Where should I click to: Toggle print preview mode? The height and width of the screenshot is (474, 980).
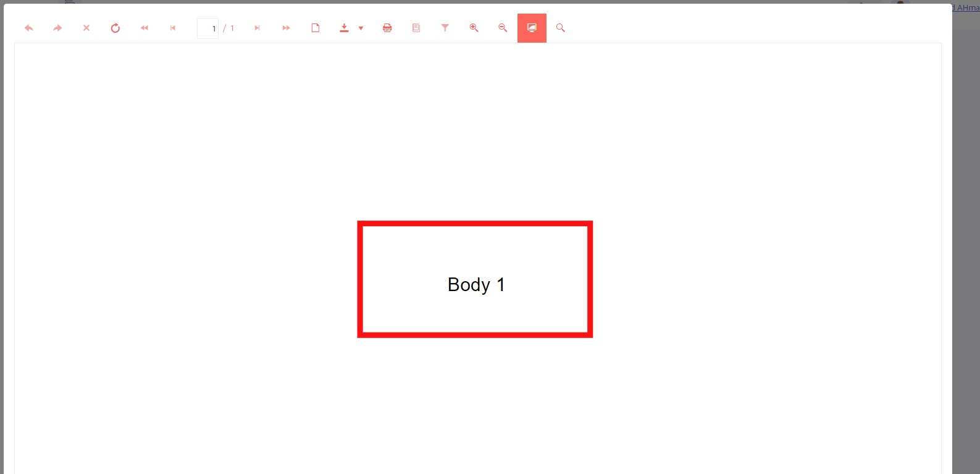click(316, 28)
